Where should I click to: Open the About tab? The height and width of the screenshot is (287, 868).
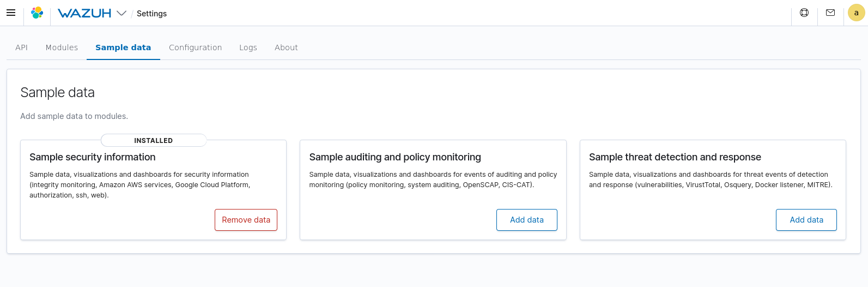(x=286, y=47)
